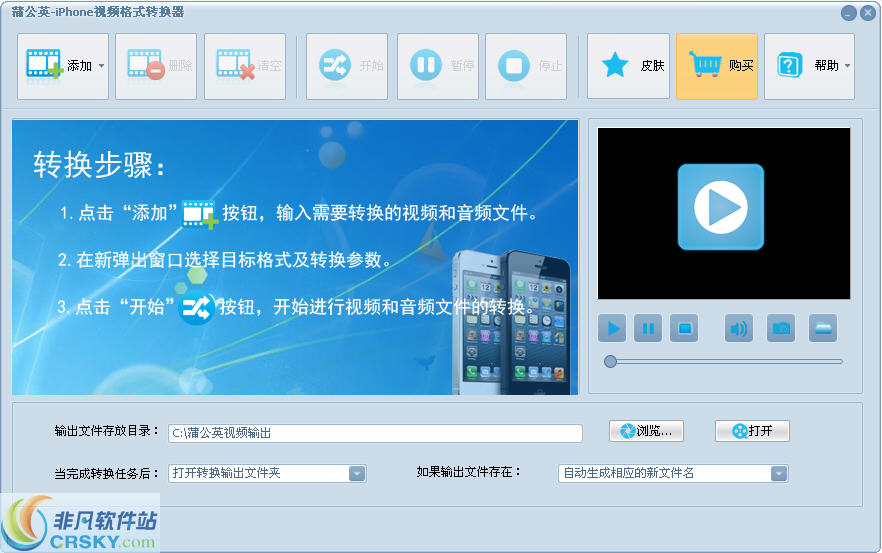The height and width of the screenshot is (553, 882).
Task: Click the 清空 clear list button
Action: (x=245, y=66)
